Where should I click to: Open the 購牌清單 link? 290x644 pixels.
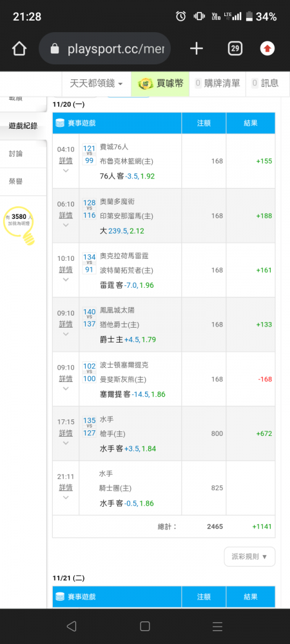point(217,83)
